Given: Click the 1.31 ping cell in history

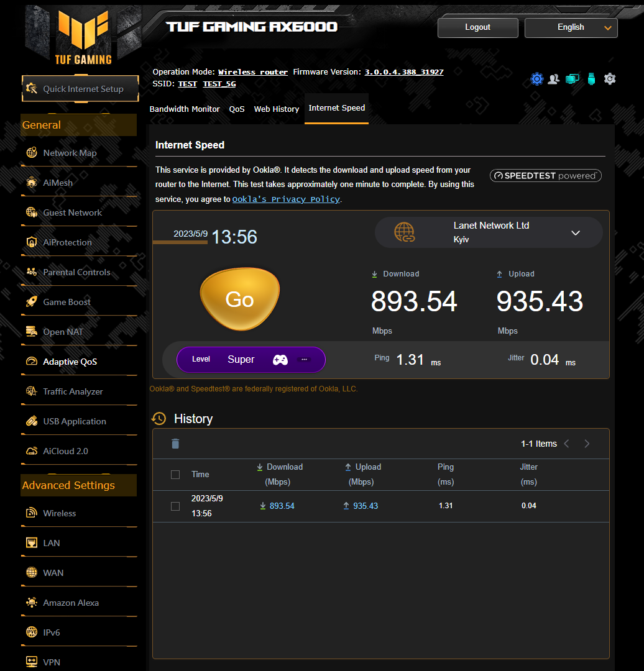Looking at the screenshot, I should pos(446,506).
